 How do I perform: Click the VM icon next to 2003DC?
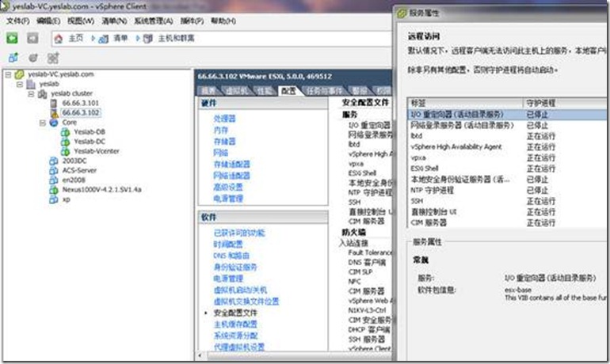click(x=54, y=161)
